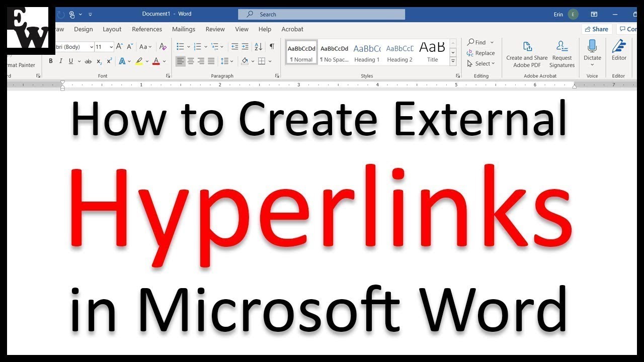Apply paragraph shading

tap(245, 61)
